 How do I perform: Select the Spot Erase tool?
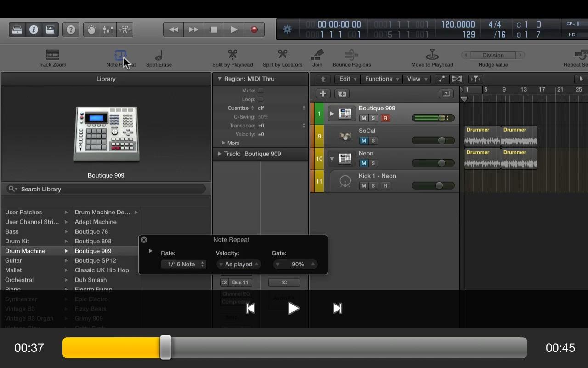158,56
